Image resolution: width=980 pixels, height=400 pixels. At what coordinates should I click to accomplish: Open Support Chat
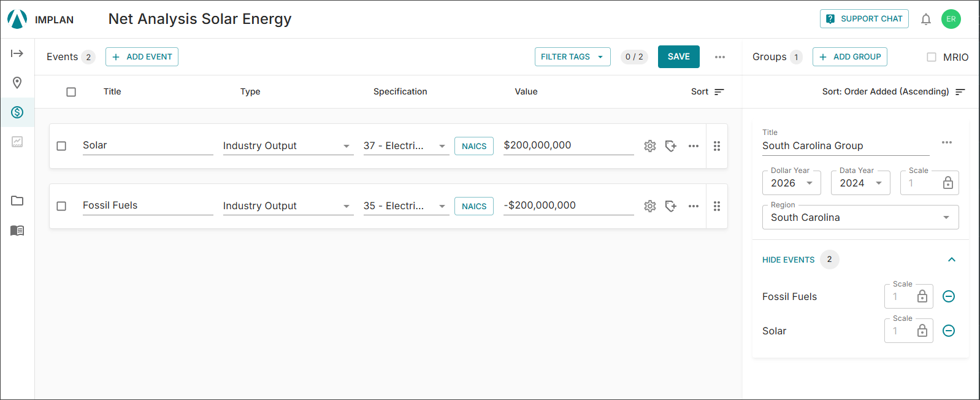coord(864,19)
